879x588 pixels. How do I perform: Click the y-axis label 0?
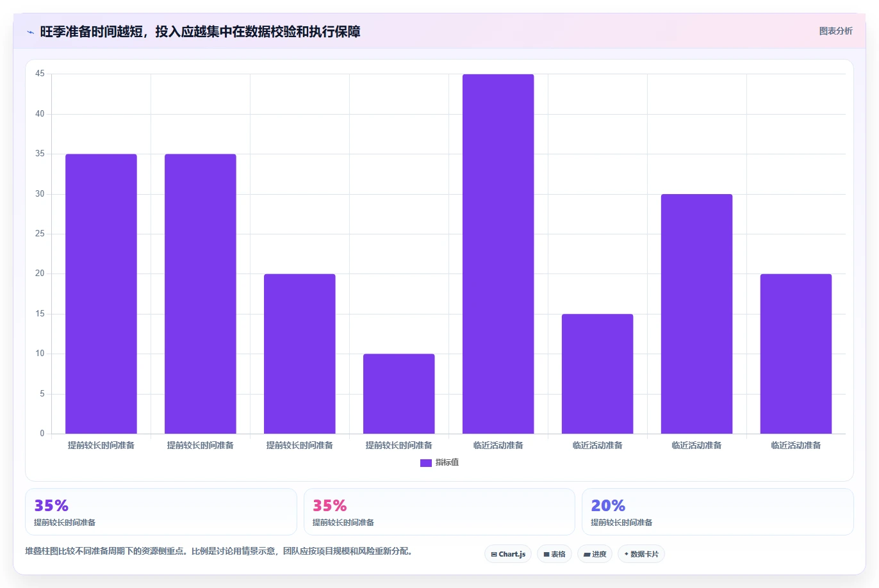42,434
